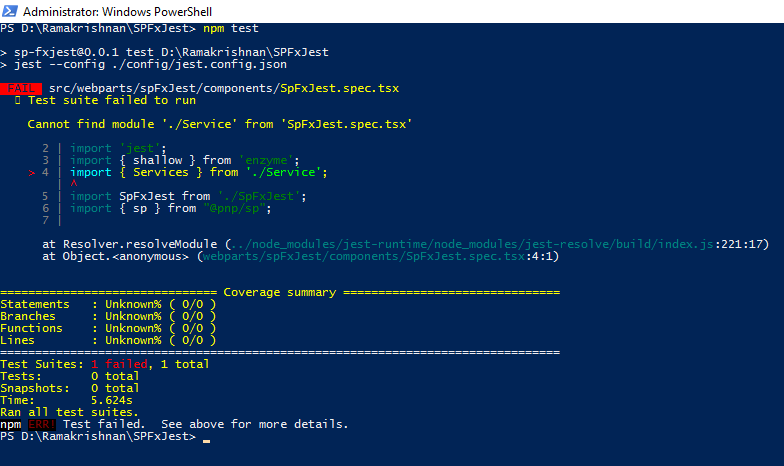Viewport: 784px width, 466px height.
Task: Click the red arrow marker at line 4
Action: click(x=32, y=172)
